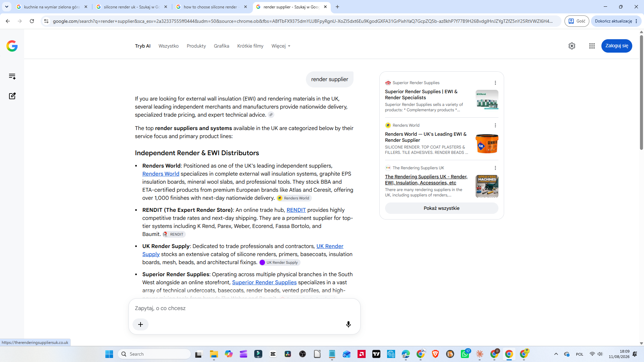The image size is (644, 362).
Task: Expand the Więcej menu
Action: click(x=281, y=46)
